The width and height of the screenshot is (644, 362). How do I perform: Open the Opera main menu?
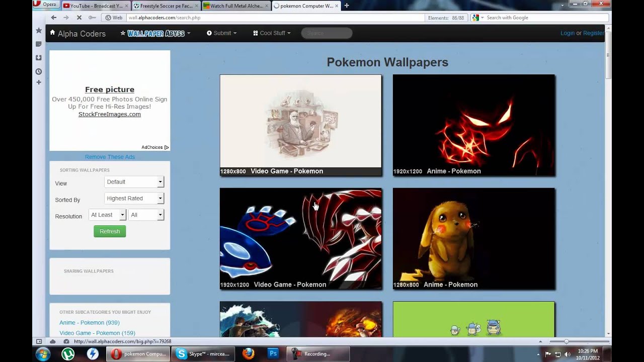[45, 5]
